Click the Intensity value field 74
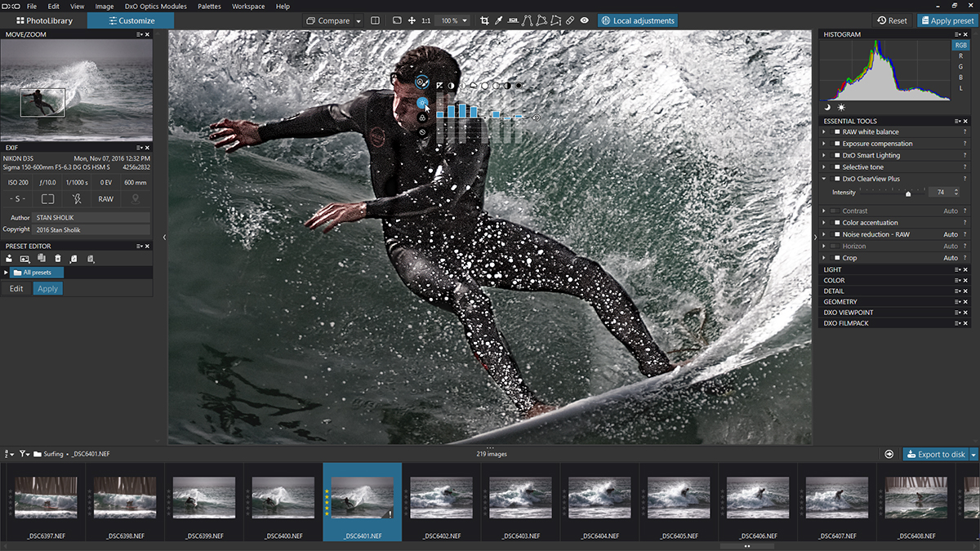 tap(941, 193)
